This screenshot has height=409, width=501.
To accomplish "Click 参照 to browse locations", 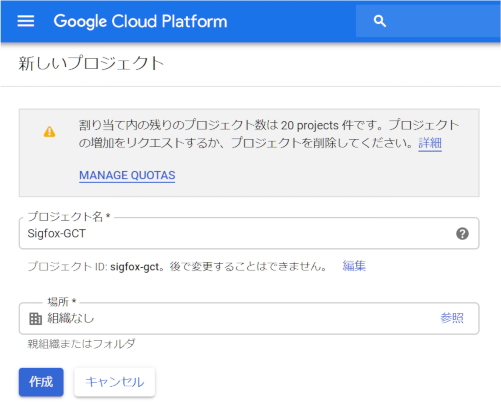I will [452, 318].
